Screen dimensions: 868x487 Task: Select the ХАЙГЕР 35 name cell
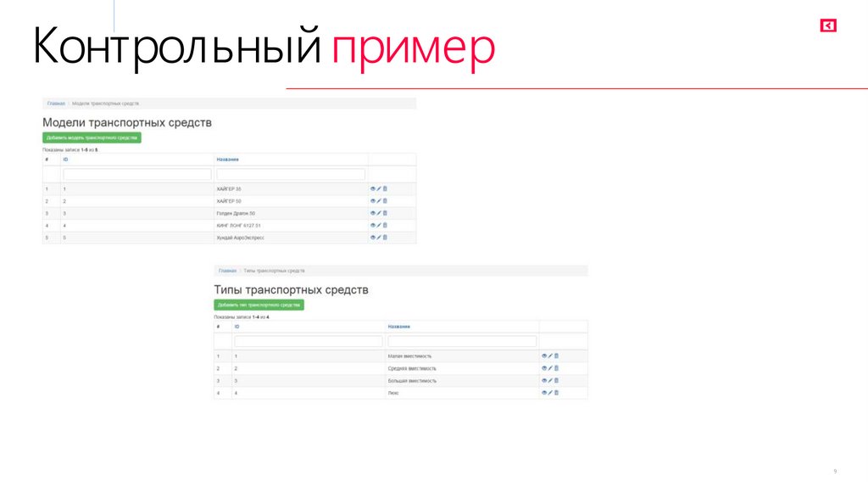(292, 189)
